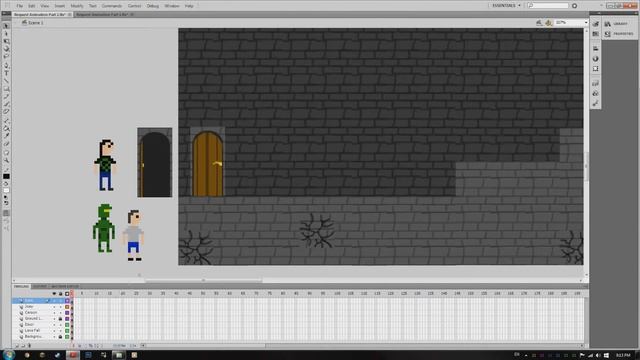This screenshot has height=360, width=640.
Task: Toggle outline square of Door layer
Action: click(x=67, y=324)
